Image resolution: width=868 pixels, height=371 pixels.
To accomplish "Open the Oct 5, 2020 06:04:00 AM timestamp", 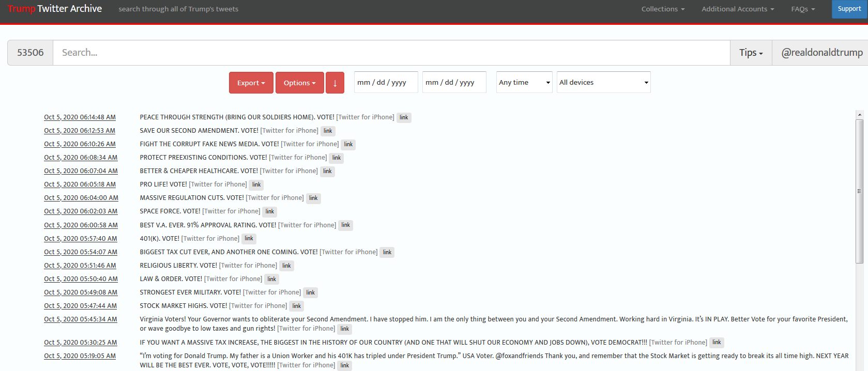I will click(x=81, y=198).
